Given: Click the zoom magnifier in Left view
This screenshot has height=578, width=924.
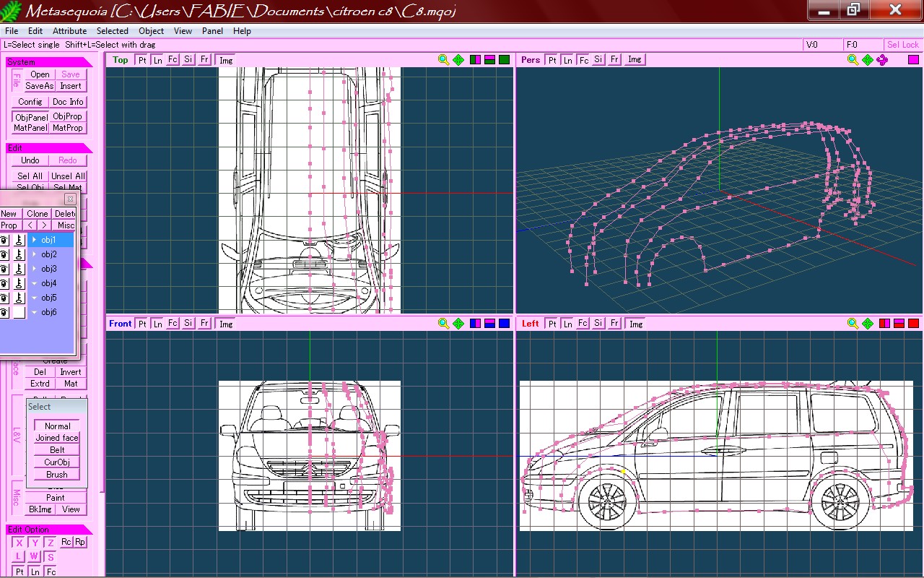Looking at the screenshot, I should 853,324.
